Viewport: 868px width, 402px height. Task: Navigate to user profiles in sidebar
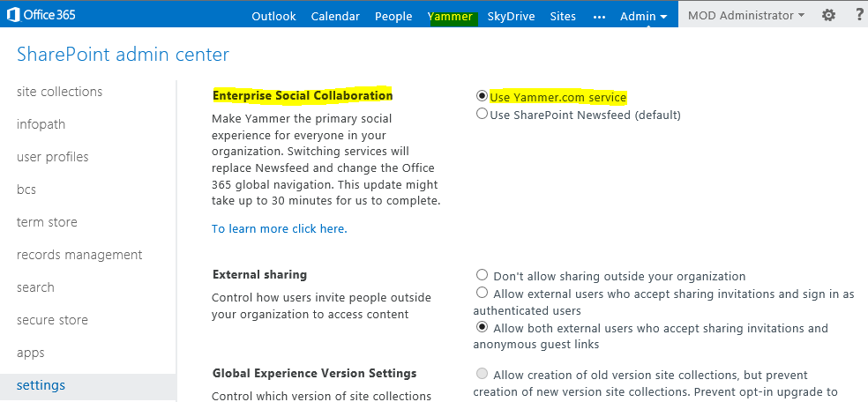pos(52,157)
